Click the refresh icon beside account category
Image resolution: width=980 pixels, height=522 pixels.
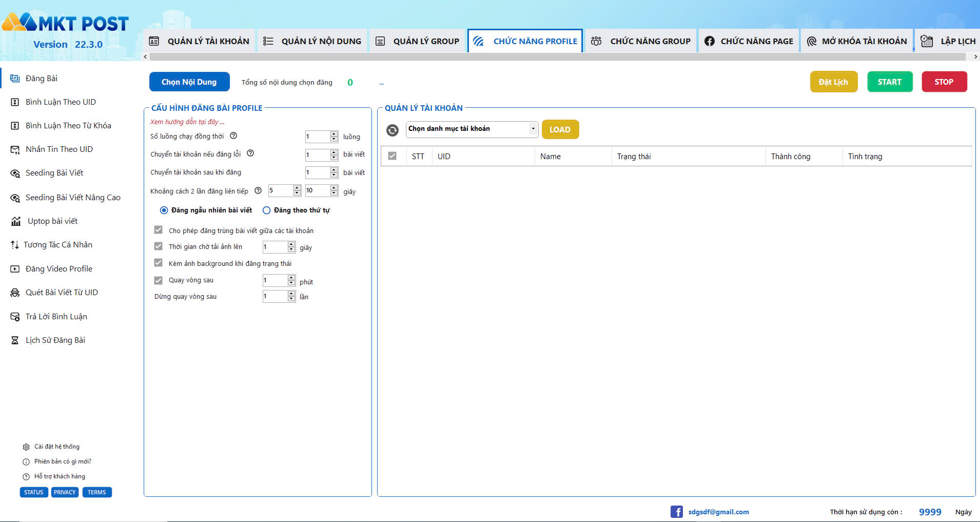pos(393,130)
